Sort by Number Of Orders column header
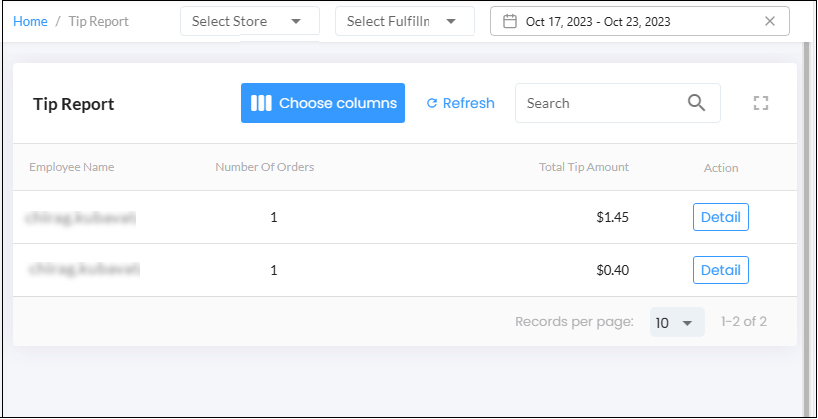818x419 pixels. point(264,167)
